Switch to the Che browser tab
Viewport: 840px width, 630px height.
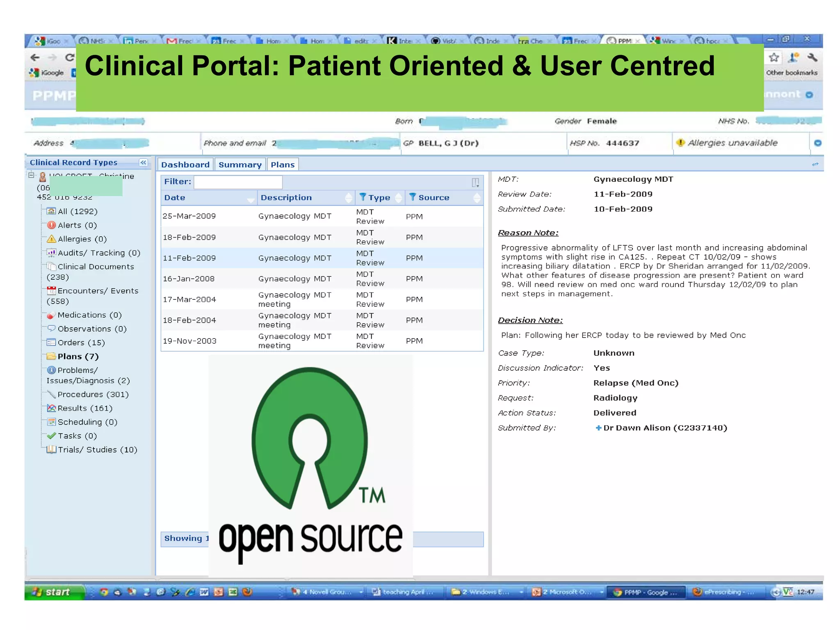click(534, 41)
